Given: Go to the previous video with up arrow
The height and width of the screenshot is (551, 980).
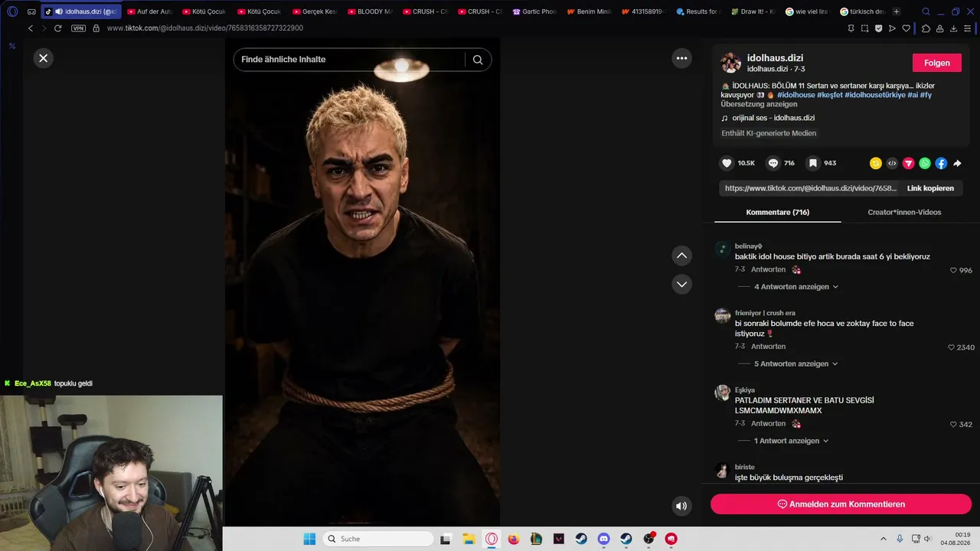Looking at the screenshot, I should (681, 256).
